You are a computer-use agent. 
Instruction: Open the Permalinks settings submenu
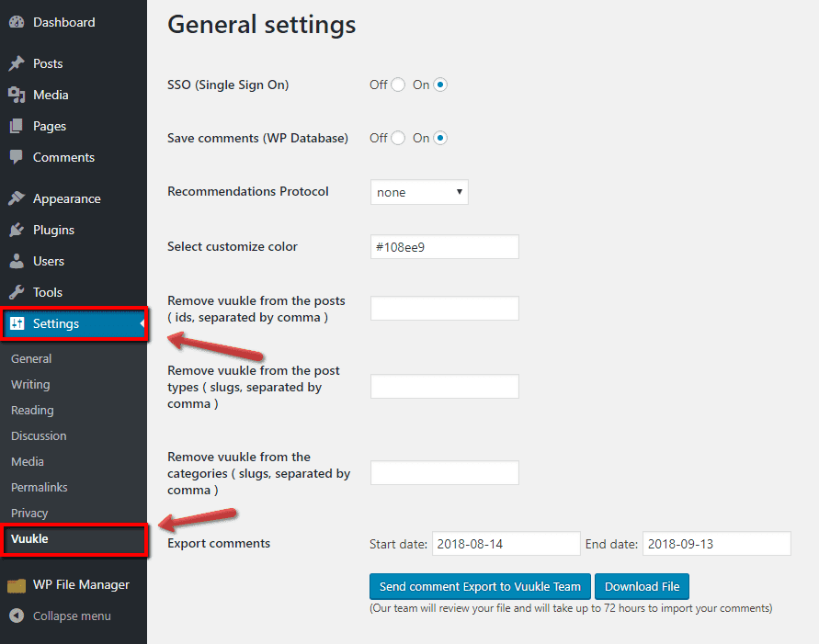(x=40, y=488)
